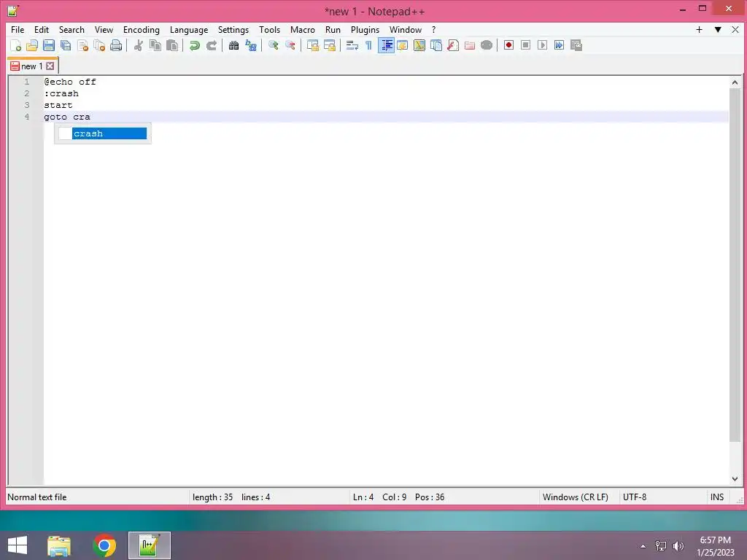
Task: Toggle the highlighted indent guide icon
Action: pyautogui.click(x=386, y=46)
